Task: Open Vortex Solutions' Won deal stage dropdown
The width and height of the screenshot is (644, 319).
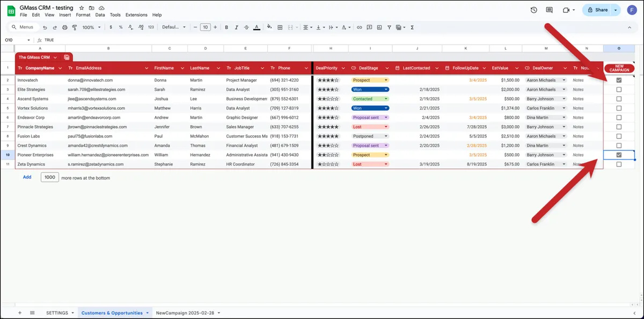Action: pos(385,108)
